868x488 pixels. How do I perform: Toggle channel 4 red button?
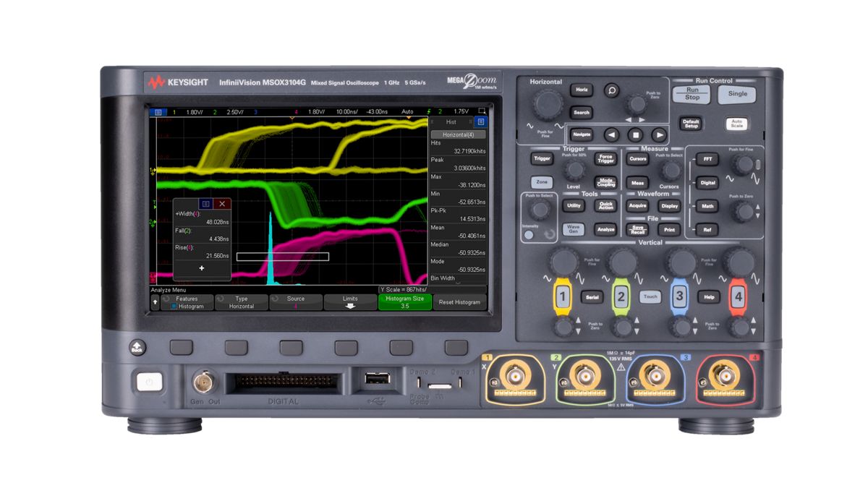[x=737, y=296]
